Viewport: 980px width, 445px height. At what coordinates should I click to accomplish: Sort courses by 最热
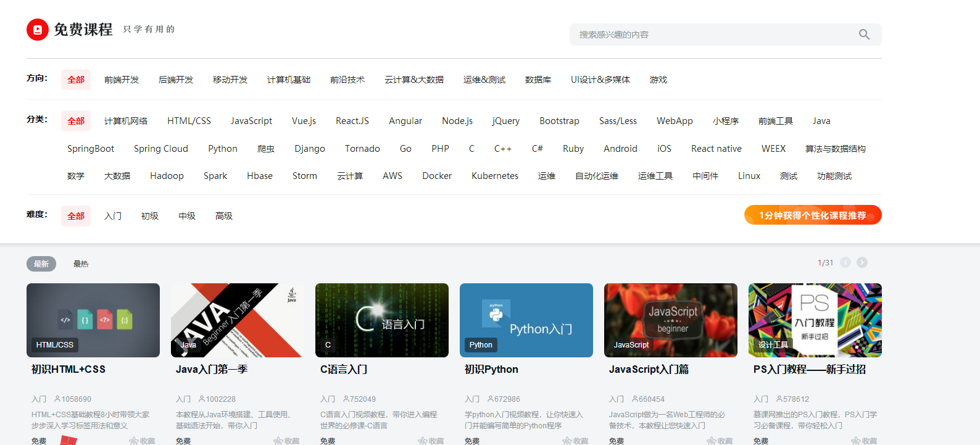pyautogui.click(x=81, y=264)
